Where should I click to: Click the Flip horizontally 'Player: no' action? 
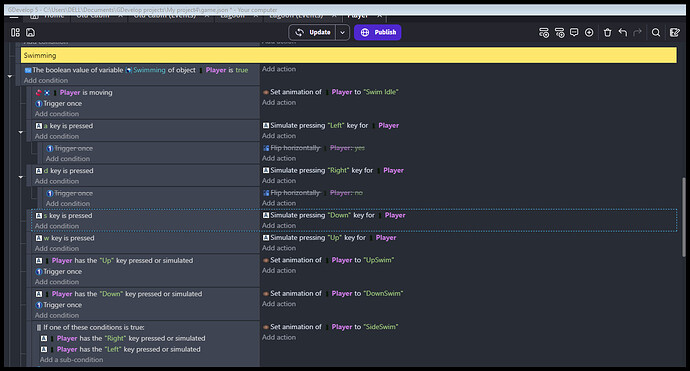pos(313,193)
